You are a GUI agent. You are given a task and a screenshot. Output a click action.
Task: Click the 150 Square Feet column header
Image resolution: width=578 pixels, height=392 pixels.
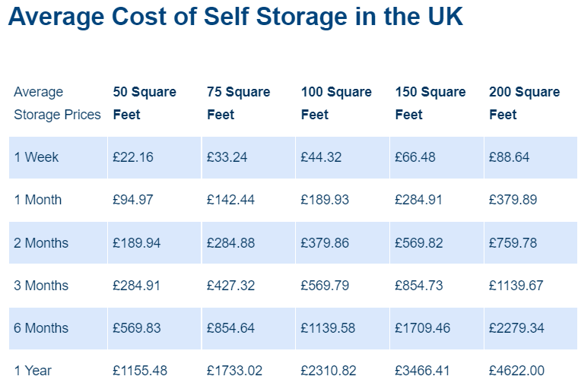[430, 103]
